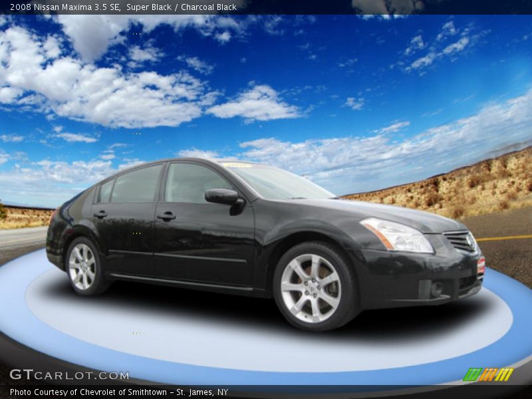Click the car's rear alloy wheel

[82, 267]
